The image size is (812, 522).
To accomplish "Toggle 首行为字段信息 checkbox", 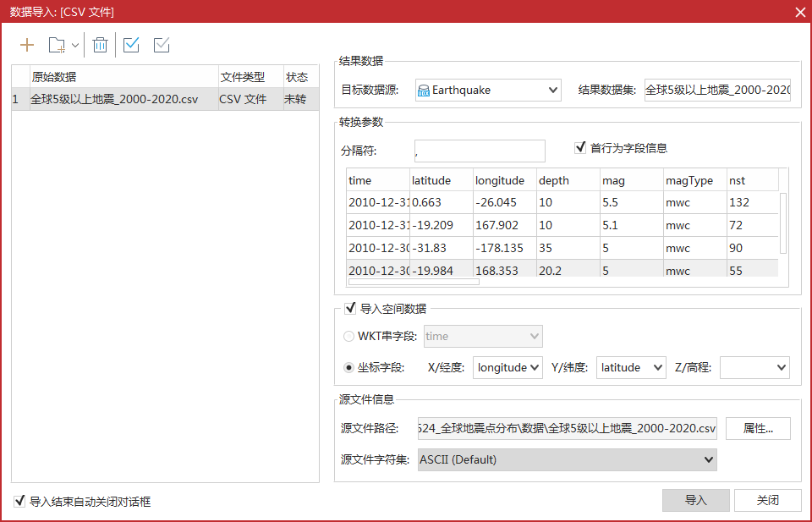I will pos(580,147).
